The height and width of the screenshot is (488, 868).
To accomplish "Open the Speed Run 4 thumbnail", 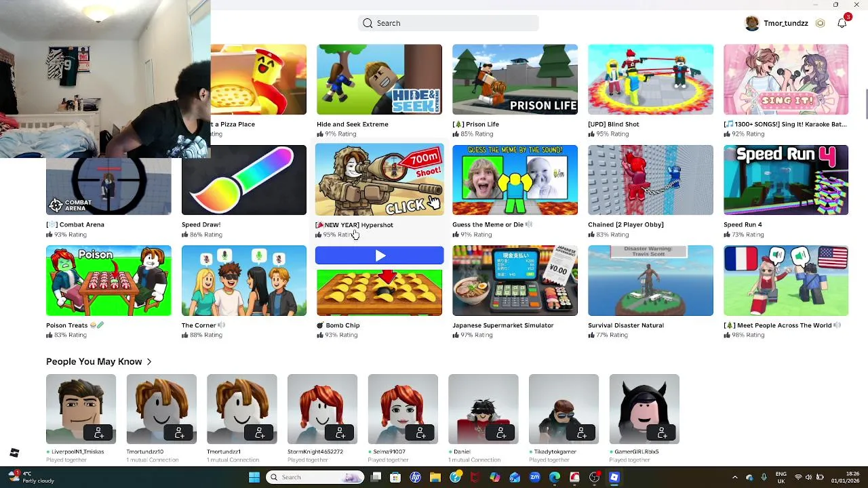I will 786,180.
